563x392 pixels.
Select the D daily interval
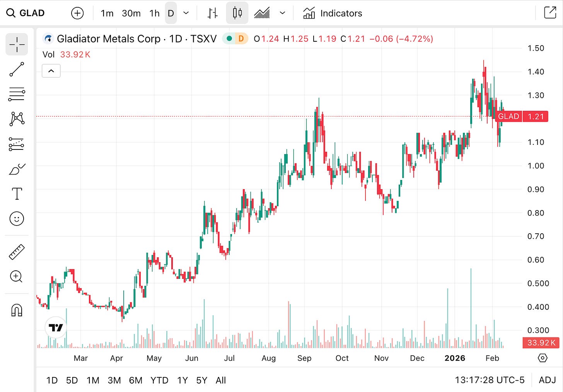click(x=171, y=13)
